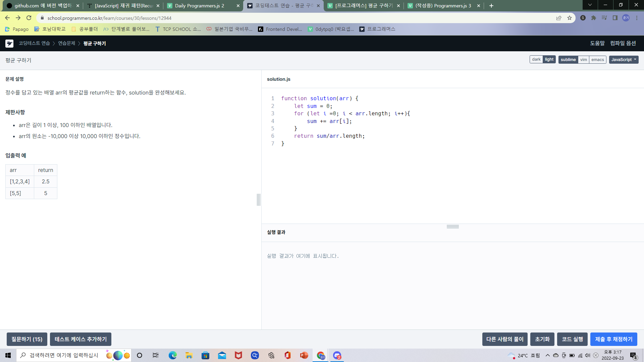Select emacs keybinding mode
The image size is (644, 362).
pyautogui.click(x=598, y=60)
